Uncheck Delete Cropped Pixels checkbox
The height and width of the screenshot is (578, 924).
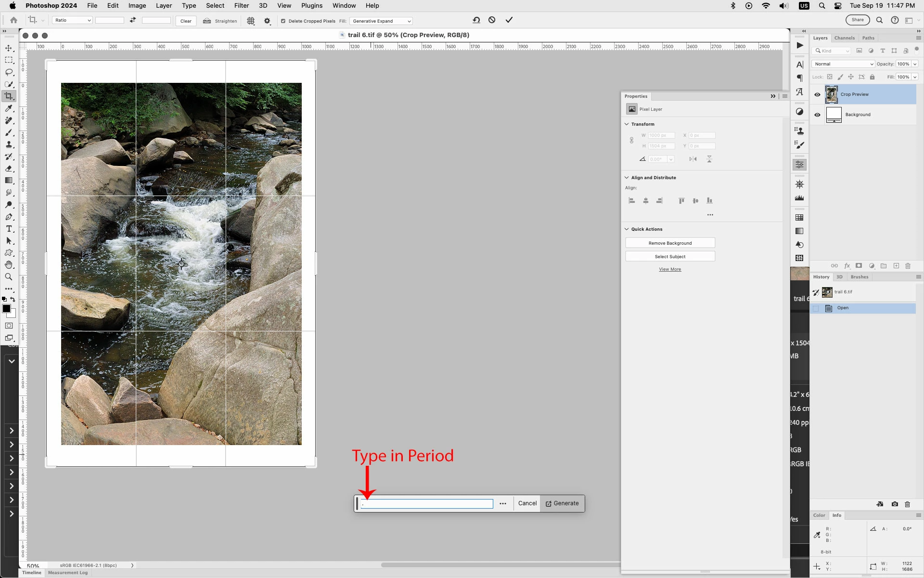(x=283, y=21)
